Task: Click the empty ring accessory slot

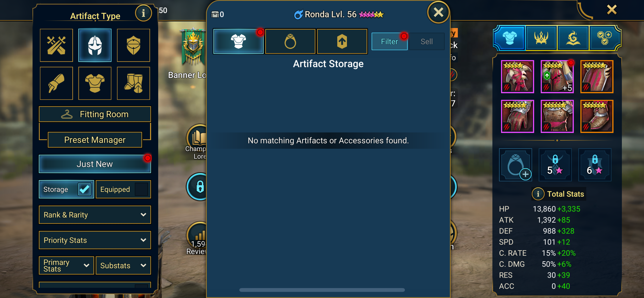Action: click(516, 165)
